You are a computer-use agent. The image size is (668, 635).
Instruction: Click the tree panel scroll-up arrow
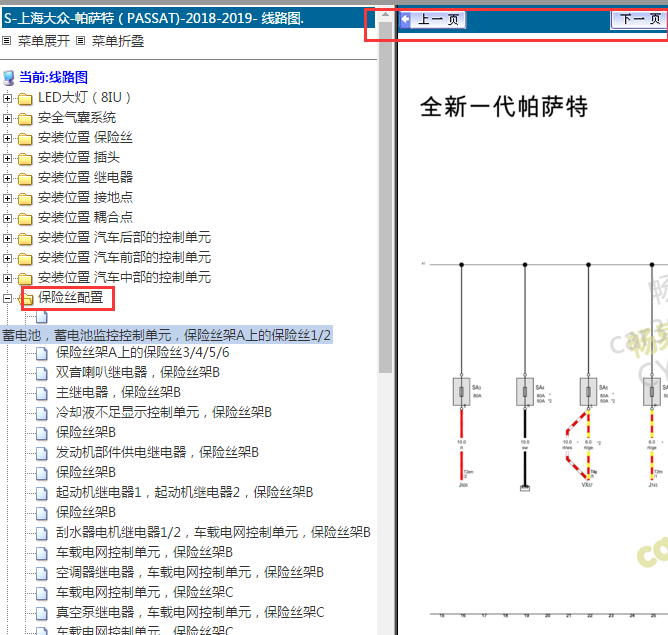click(386, 15)
